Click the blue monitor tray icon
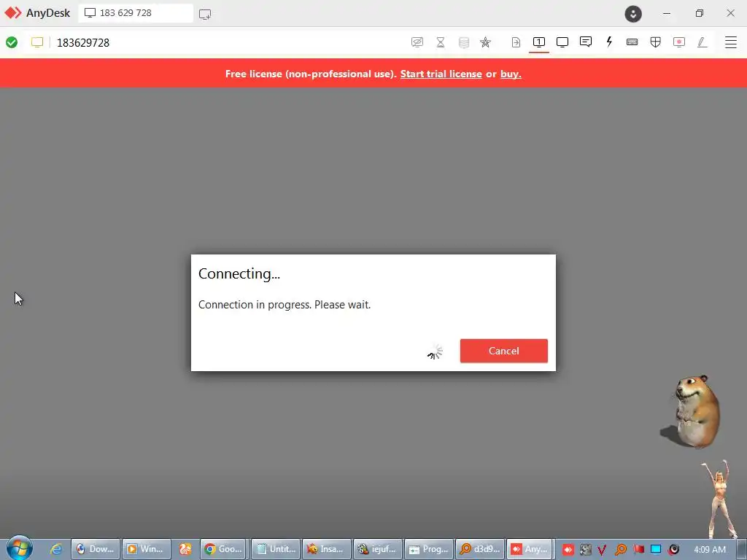747x560 pixels. coord(656,550)
